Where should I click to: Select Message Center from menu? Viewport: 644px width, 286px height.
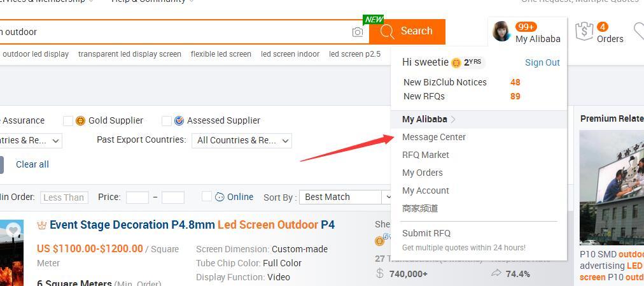(x=434, y=137)
